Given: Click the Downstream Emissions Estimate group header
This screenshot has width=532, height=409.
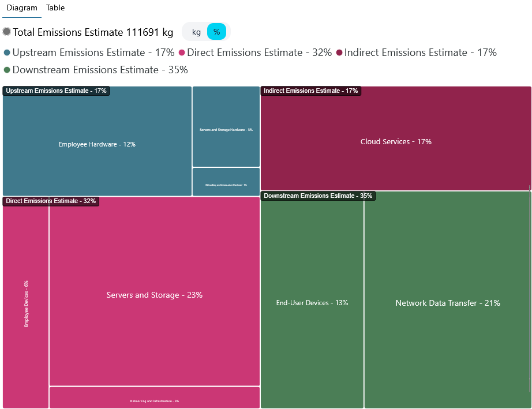Looking at the screenshot, I should coord(318,196).
